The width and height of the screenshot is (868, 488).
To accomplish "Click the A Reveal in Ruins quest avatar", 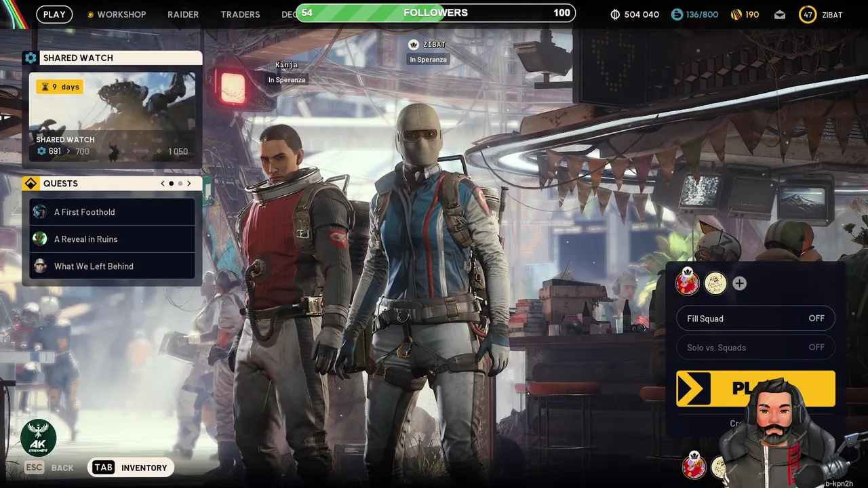I will (x=40, y=239).
